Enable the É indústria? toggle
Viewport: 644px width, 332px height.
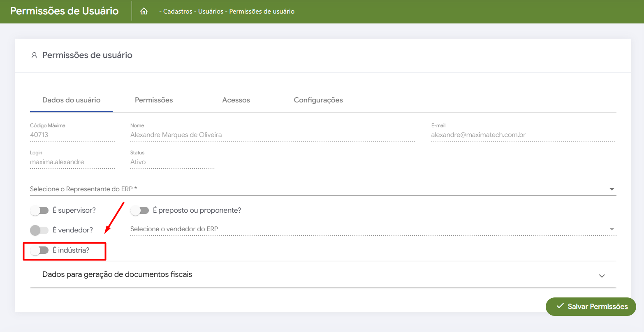(39, 250)
